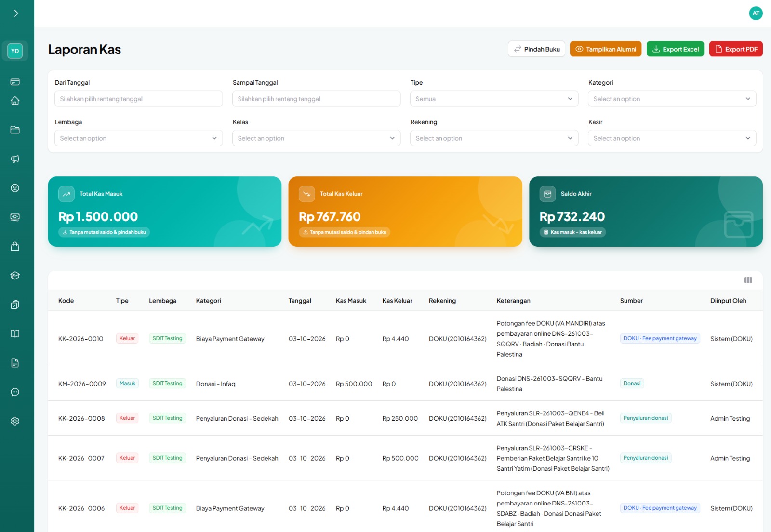The image size is (771, 532).
Task: Expand the Kategori dropdown
Action: tap(672, 99)
